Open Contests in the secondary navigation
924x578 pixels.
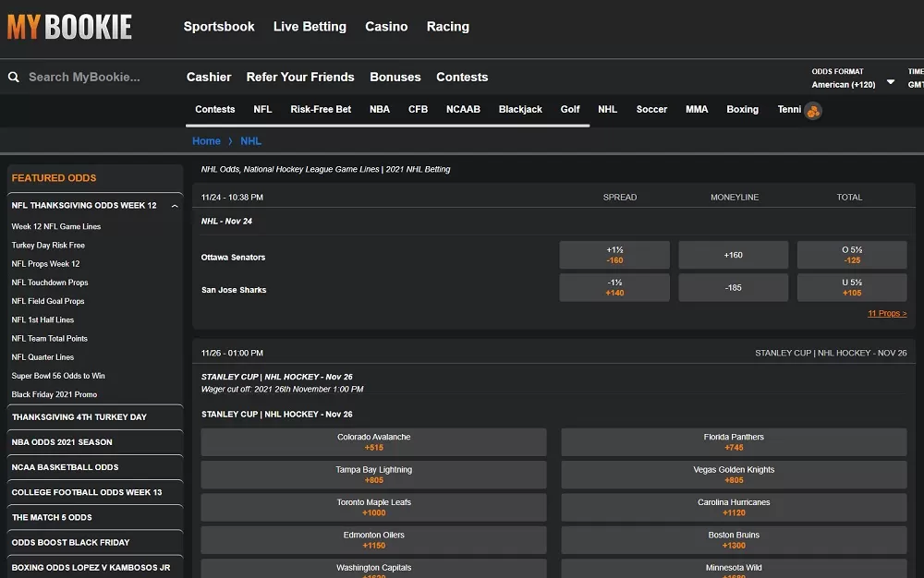click(462, 78)
